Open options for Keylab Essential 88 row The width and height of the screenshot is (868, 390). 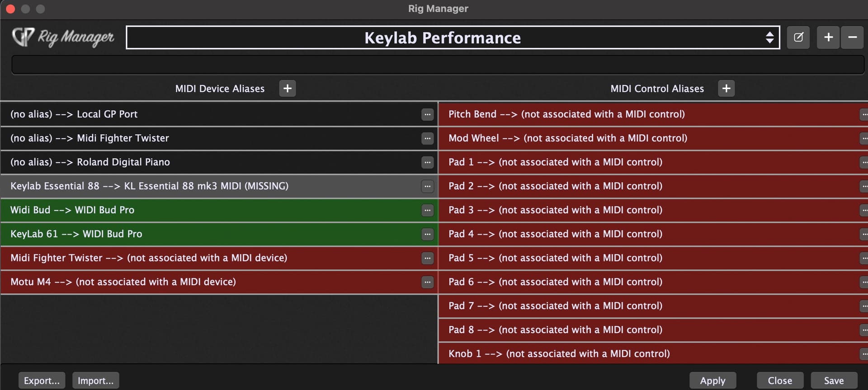(x=427, y=186)
